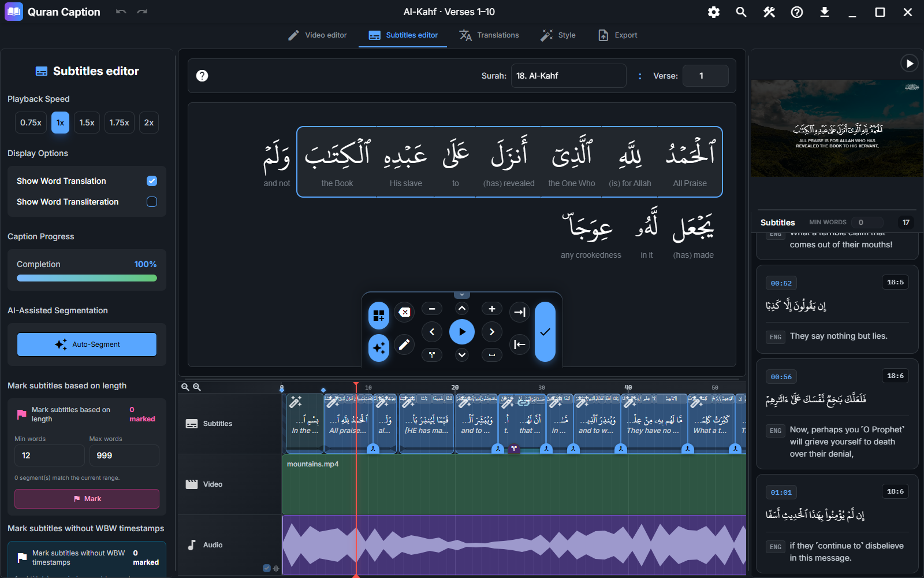
Task: Switch to the Export tab
Action: click(x=617, y=35)
